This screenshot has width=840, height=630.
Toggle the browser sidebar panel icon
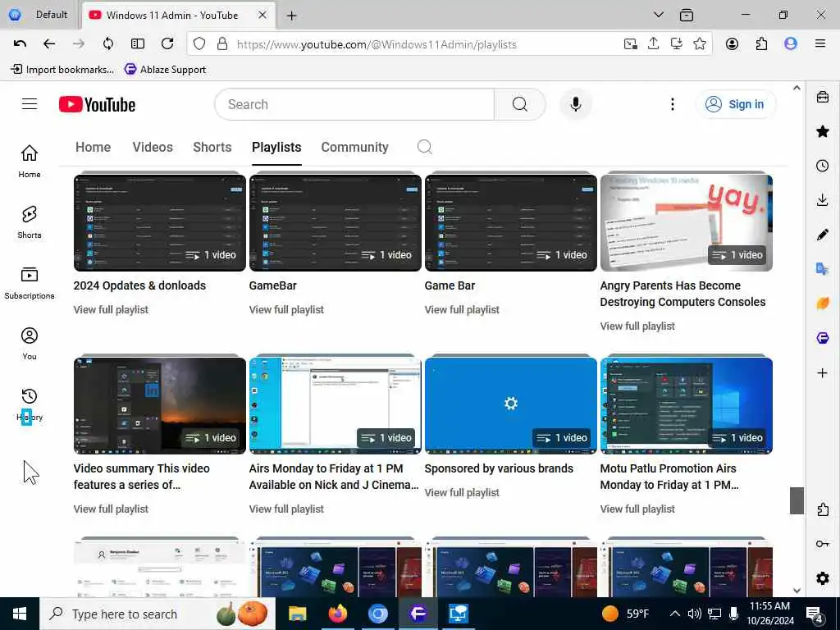coord(138,44)
